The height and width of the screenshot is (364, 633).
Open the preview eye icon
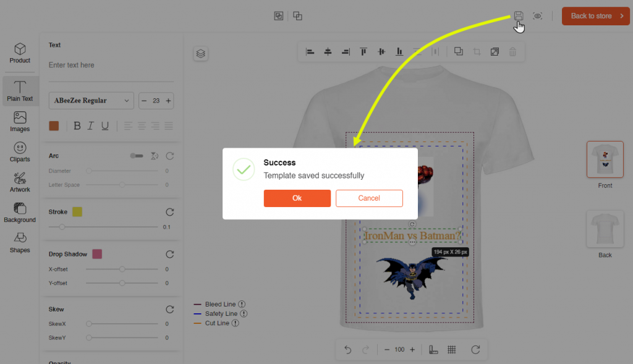tap(537, 15)
